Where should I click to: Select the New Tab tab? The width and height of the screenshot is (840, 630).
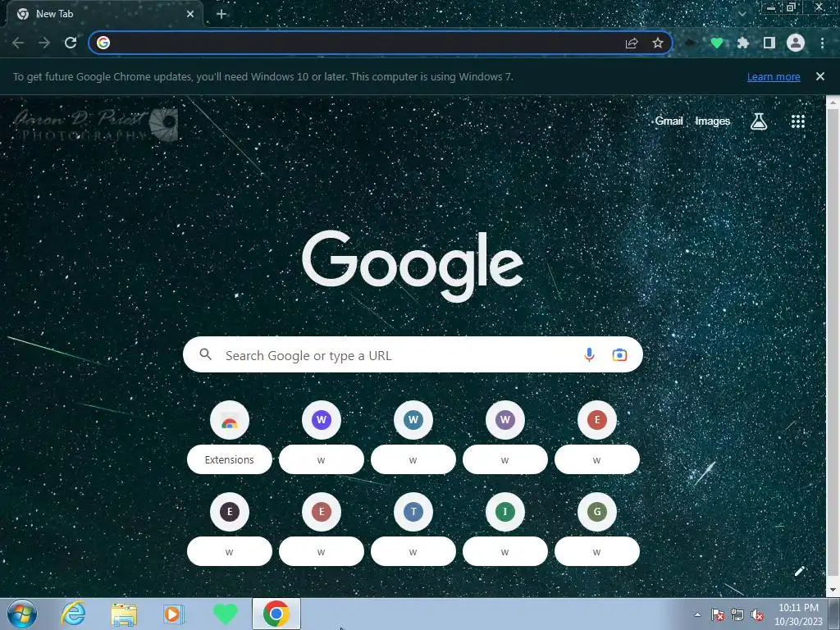point(104,14)
